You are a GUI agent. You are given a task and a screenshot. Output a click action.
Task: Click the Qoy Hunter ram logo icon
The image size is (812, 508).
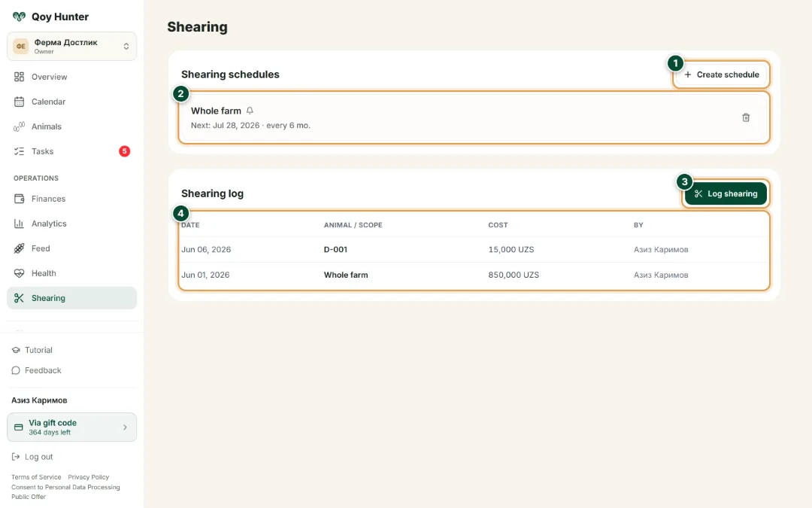(19, 17)
